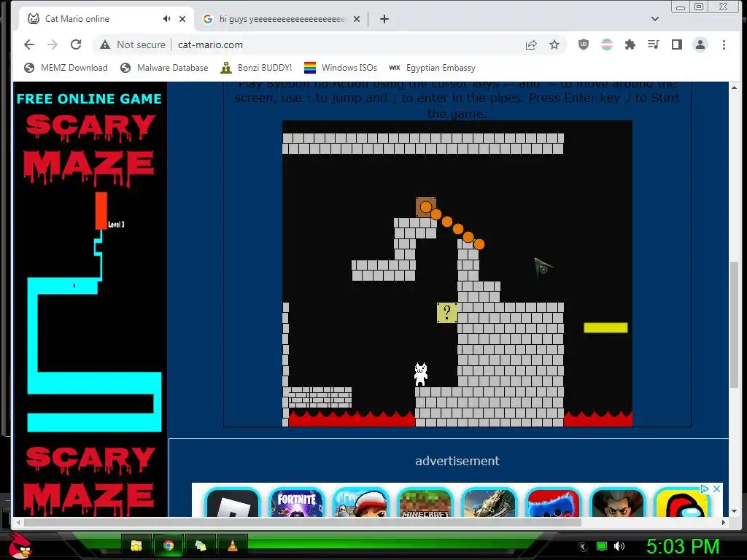Open a new tab with the plus button
Screen dimensions: 747x560
(384, 19)
